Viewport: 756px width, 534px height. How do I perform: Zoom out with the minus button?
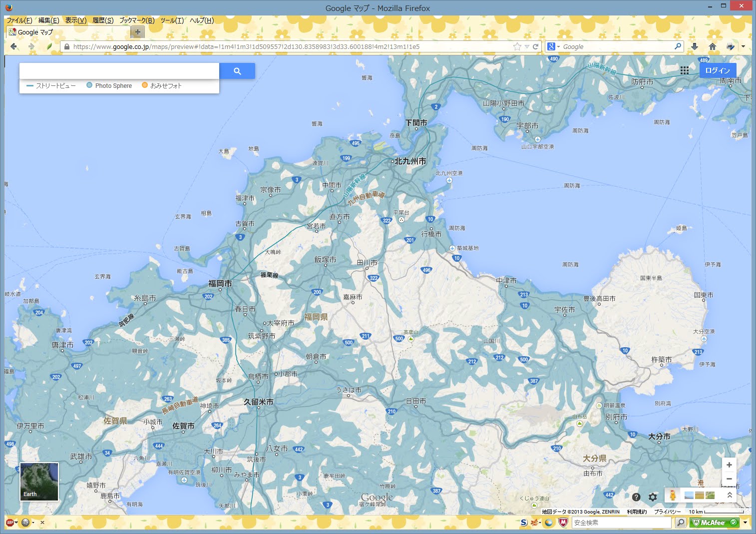729,479
